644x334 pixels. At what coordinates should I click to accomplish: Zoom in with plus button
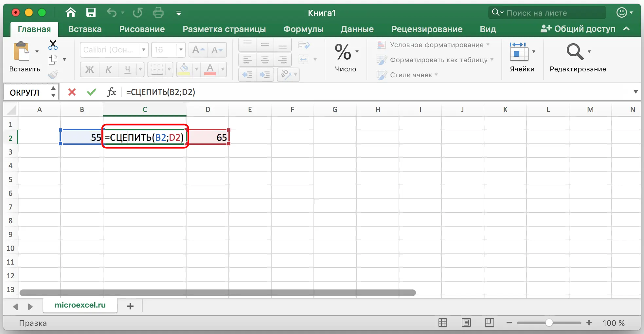589,323
